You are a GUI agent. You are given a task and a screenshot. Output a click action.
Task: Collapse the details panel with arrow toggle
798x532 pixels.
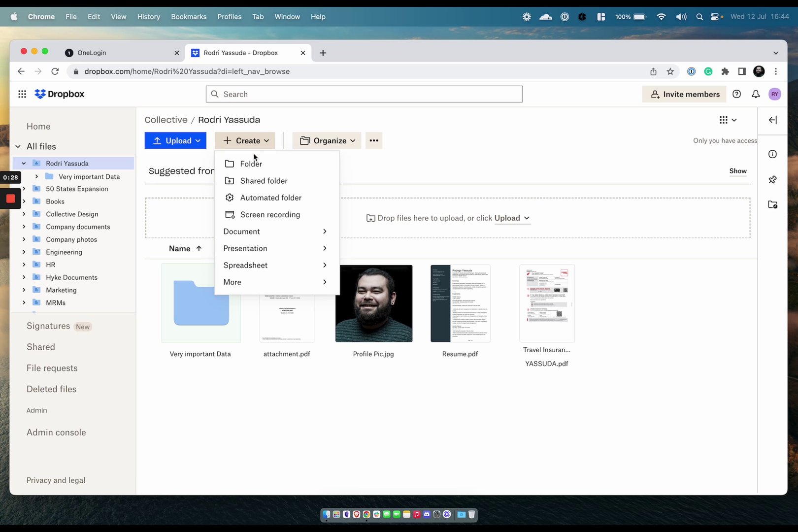coord(772,120)
